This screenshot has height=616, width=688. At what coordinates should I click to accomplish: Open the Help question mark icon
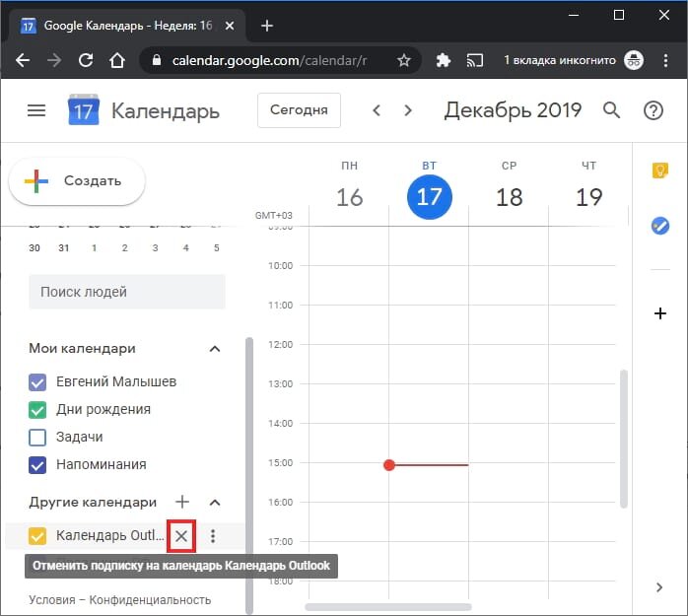point(654,110)
